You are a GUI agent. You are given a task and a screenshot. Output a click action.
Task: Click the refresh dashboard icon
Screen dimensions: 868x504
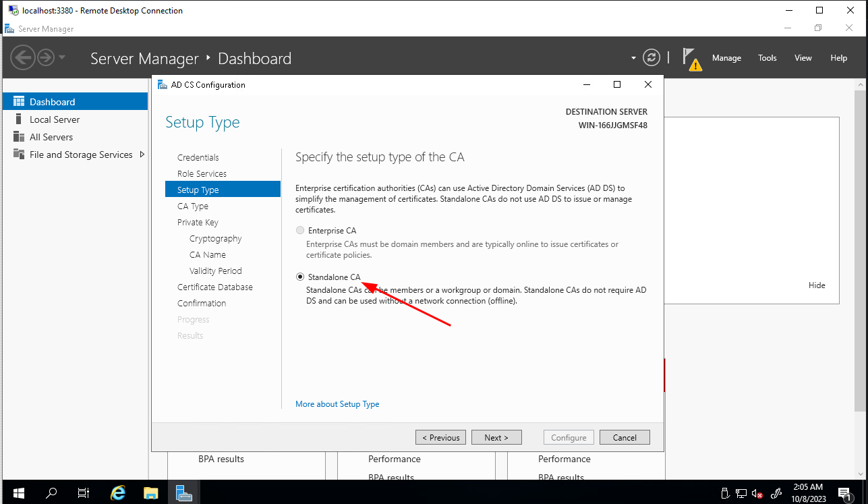coord(651,57)
